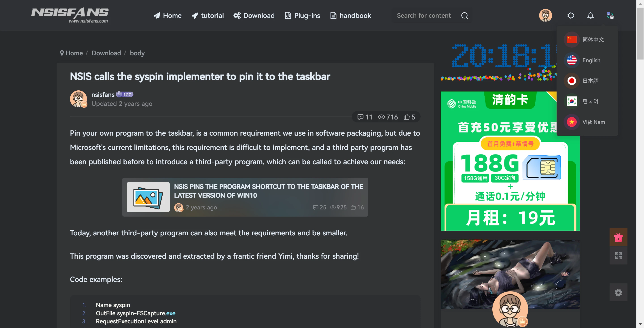Viewport: 644px width, 328px height.
Task: Collapse the language translate dropdown icon
Action: [610, 15]
